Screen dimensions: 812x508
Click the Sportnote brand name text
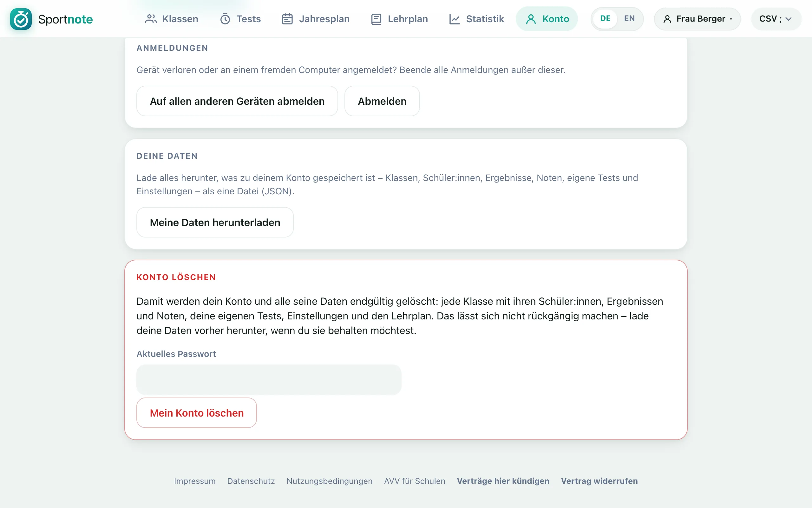tap(65, 19)
